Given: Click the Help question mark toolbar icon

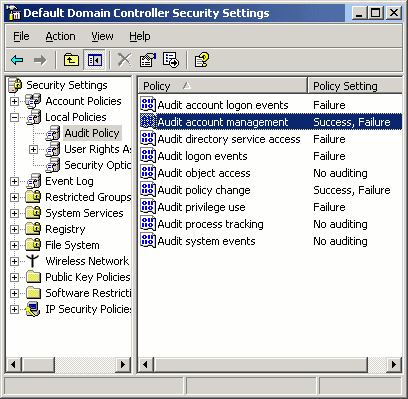Looking at the screenshot, I should pyautogui.click(x=202, y=60).
